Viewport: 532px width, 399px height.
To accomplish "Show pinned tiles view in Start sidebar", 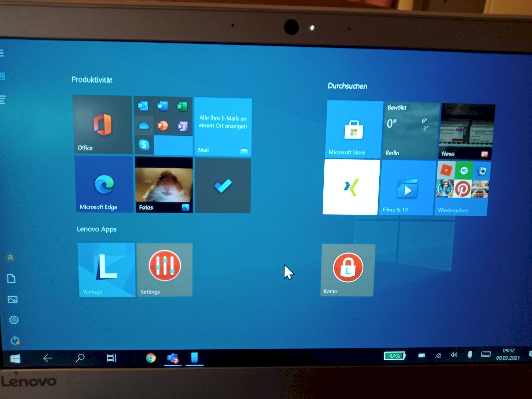I will pos(2,76).
